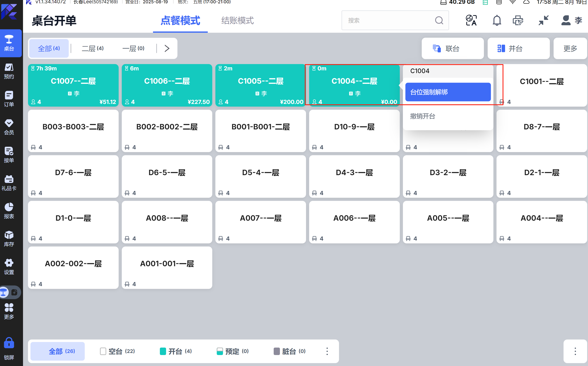This screenshot has width=588, height=366.
Task: Click the 搜索 search input field
Action: coord(388,20)
